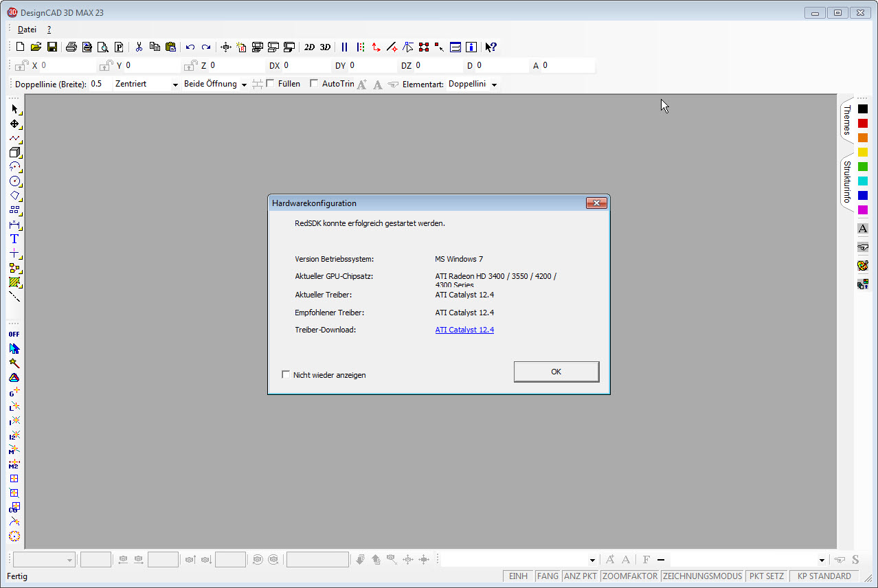Open the Elementart Doppellini dropdown
This screenshot has width=878, height=588.
pos(494,83)
